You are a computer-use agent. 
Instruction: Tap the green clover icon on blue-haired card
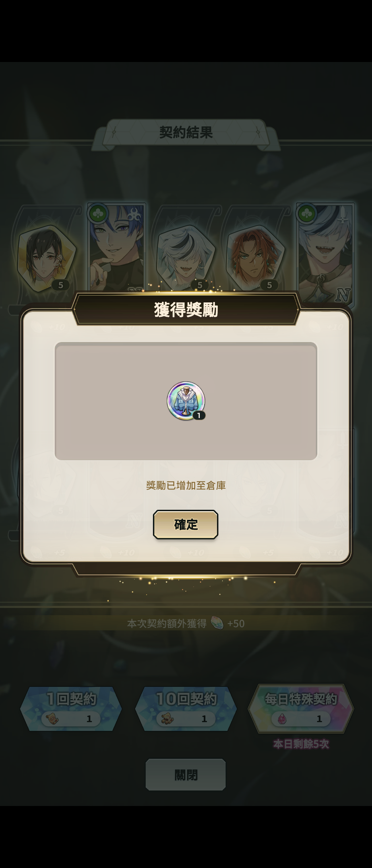pos(98,214)
